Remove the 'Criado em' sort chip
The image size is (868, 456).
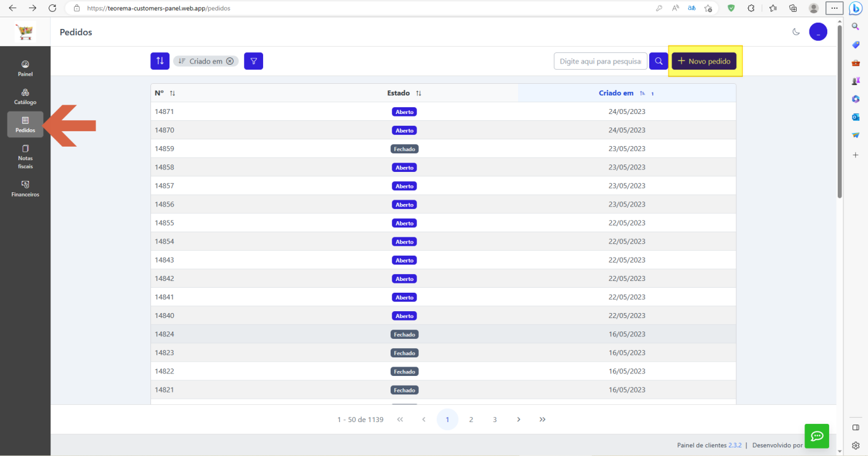point(230,61)
